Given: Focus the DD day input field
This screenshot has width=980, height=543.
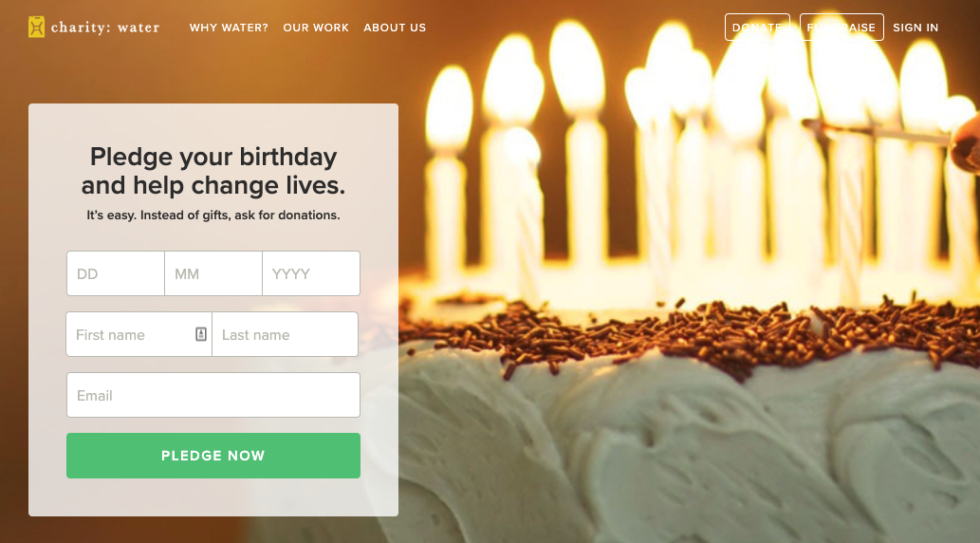Looking at the screenshot, I should coord(116,273).
